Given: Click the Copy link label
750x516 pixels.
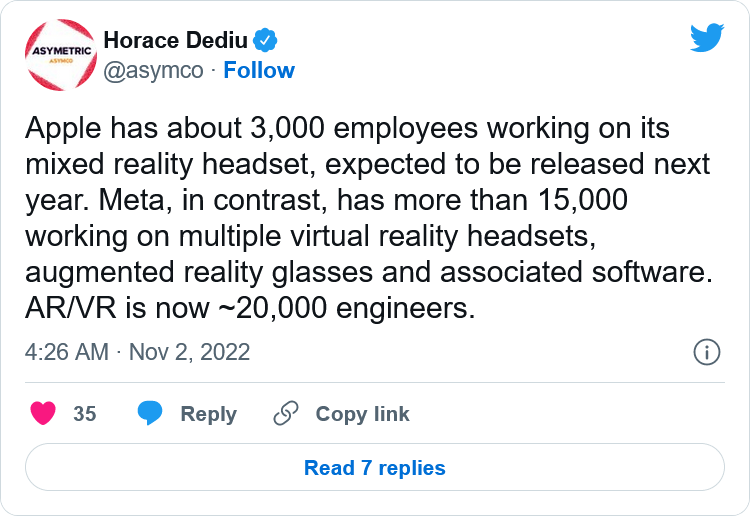Looking at the screenshot, I should [x=363, y=414].
